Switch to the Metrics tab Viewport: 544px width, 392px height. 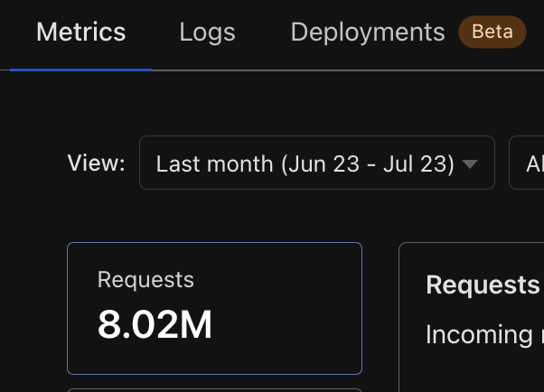click(x=80, y=33)
